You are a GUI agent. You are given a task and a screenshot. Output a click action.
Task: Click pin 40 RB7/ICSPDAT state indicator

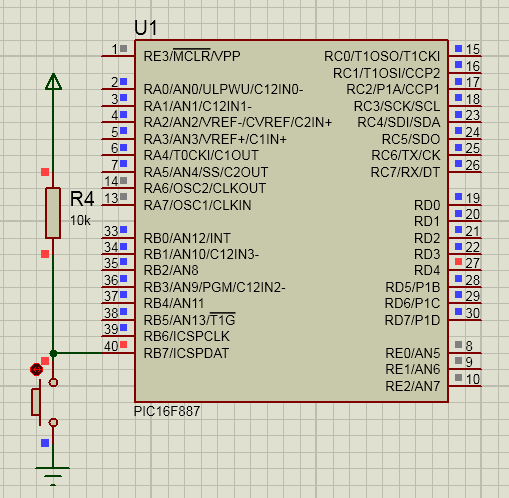coord(123,344)
